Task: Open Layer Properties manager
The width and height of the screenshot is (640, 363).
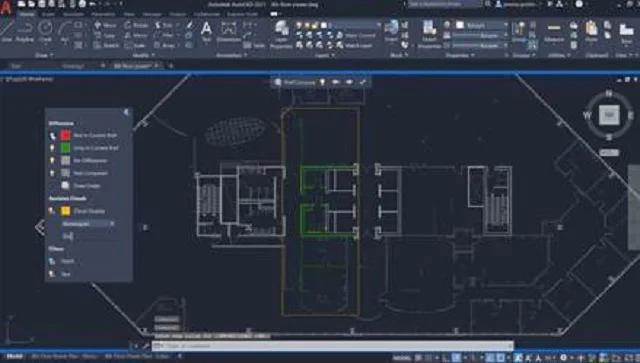Action: 281,34
